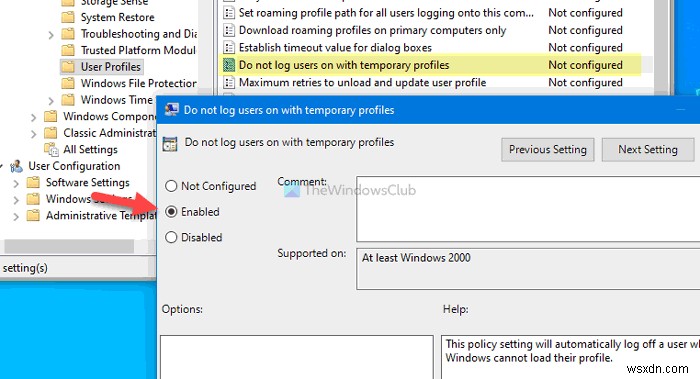Click the Administrative Templates folder icon
The width and height of the screenshot is (700, 379).
33,215
